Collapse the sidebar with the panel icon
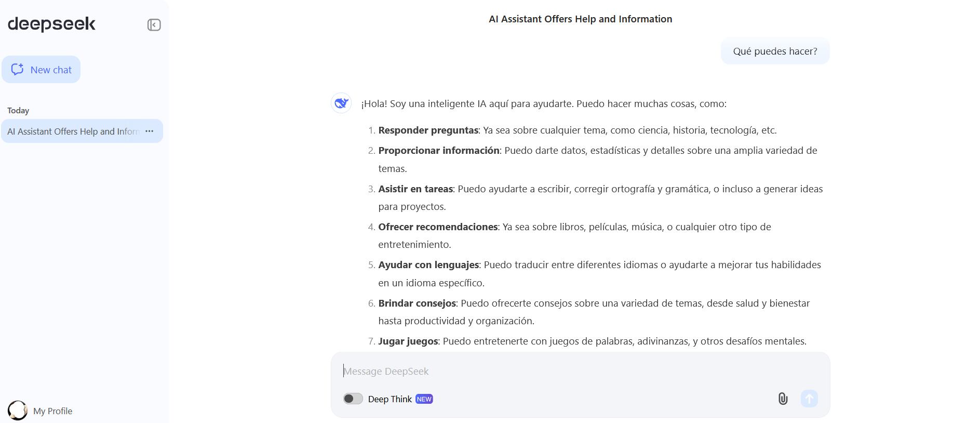This screenshot has width=980, height=423. point(154,25)
